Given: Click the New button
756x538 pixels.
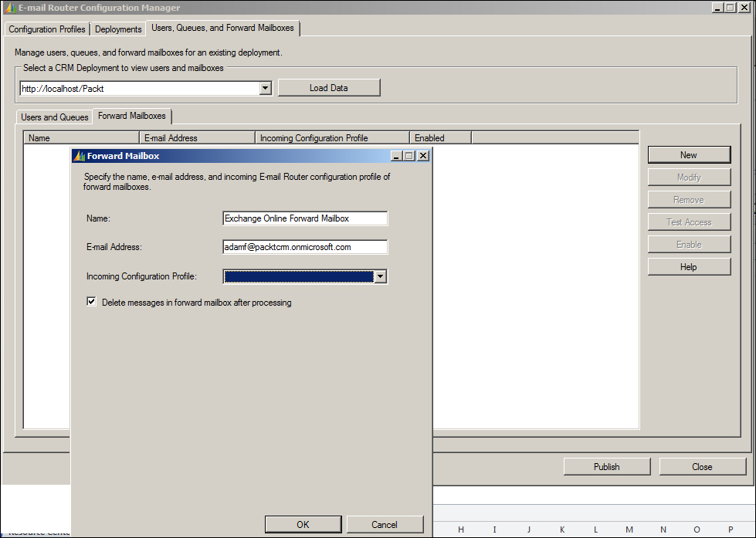Looking at the screenshot, I should [x=689, y=154].
